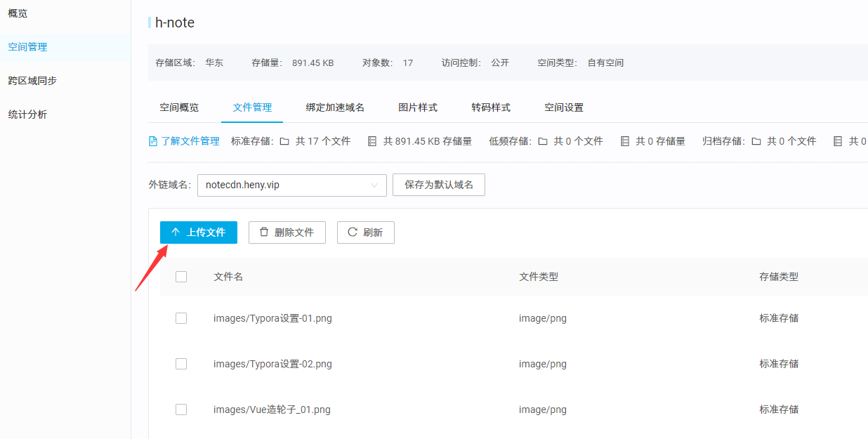This screenshot has height=439, width=868.
Task: Click 保存为默认域名 button
Action: [439, 185]
